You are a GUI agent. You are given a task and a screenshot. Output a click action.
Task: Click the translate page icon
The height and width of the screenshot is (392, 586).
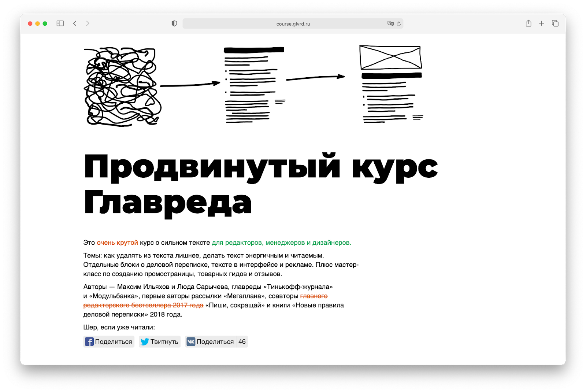coord(390,24)
